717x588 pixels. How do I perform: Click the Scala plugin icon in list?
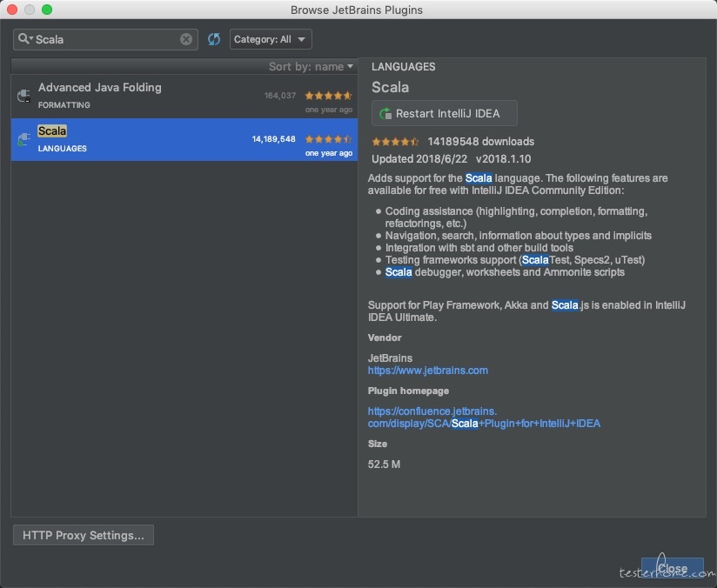click(x=23, y=139)
